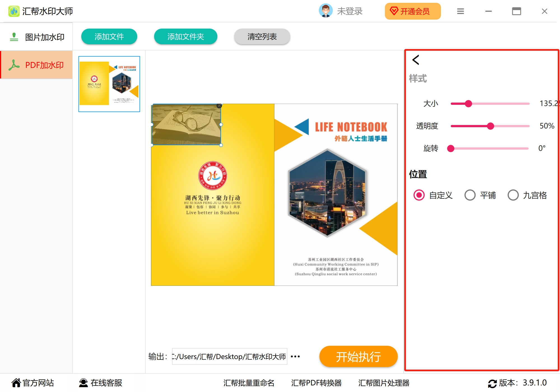Click the 0° rotation value
Screen dimensions: 560x392
[542, 148]
